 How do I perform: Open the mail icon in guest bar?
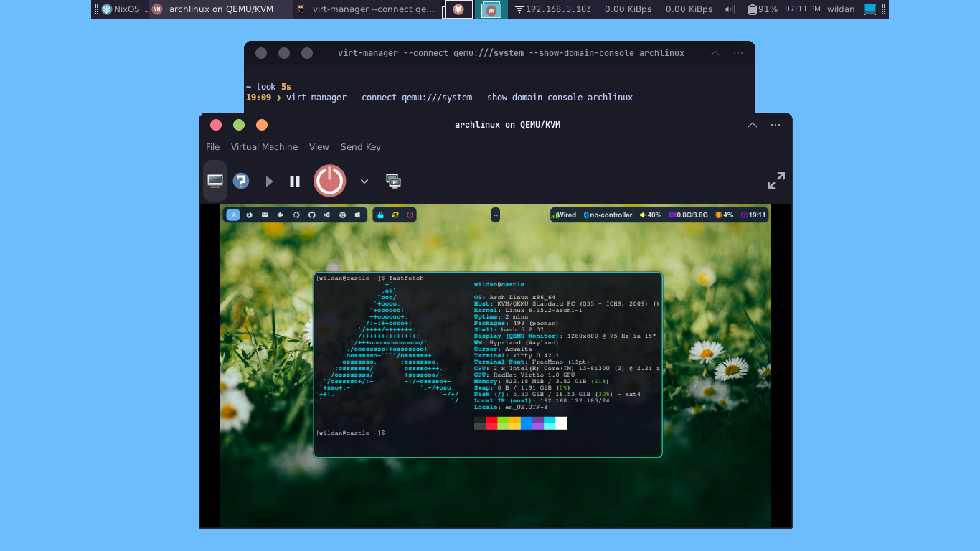pyautogui.click(x=265, y=215)
